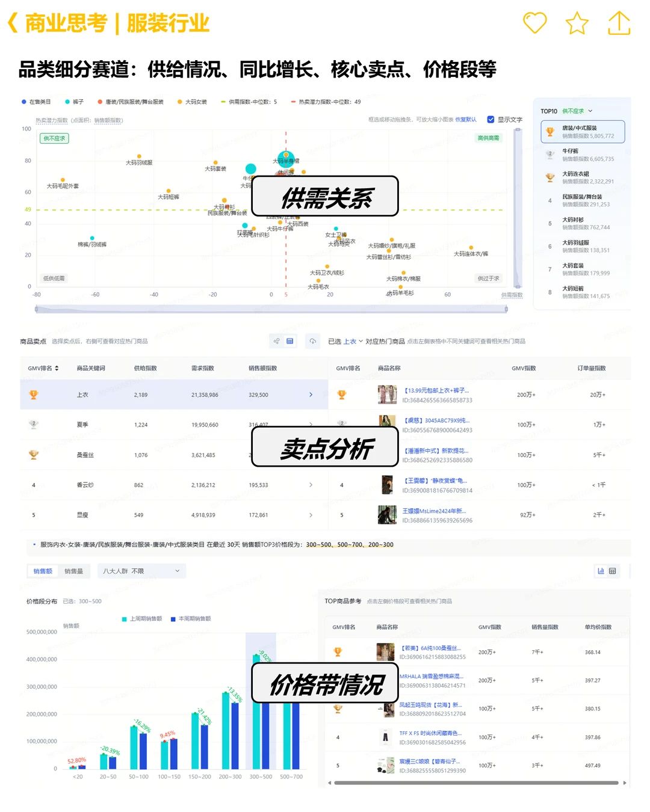Screen dimensions: 650x812
Task: Select the 夏季 keyword row
Action: [174, 425]
